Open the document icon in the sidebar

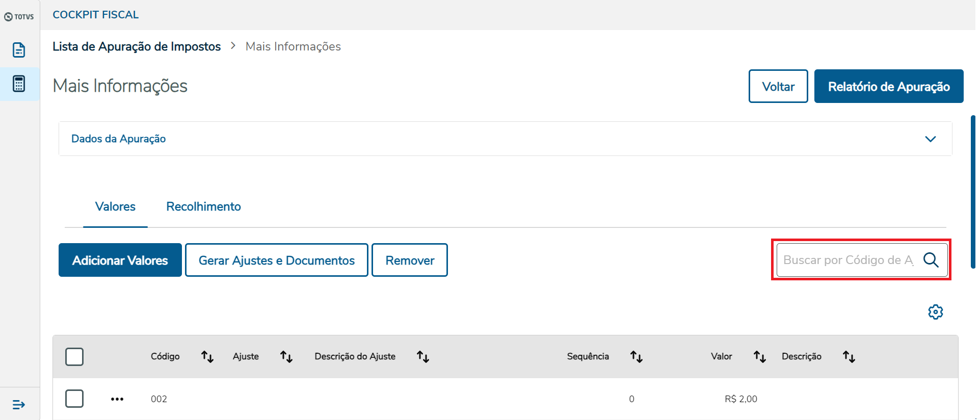[x=19, y=50]
